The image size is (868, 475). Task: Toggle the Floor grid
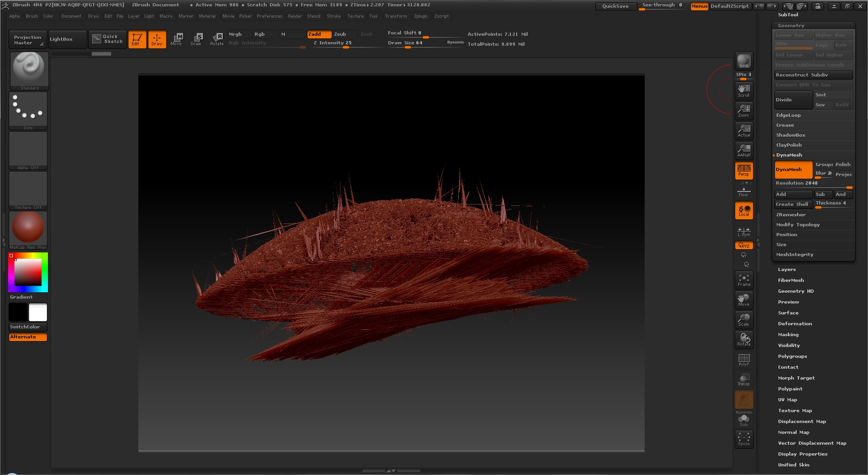pos(744,191)
